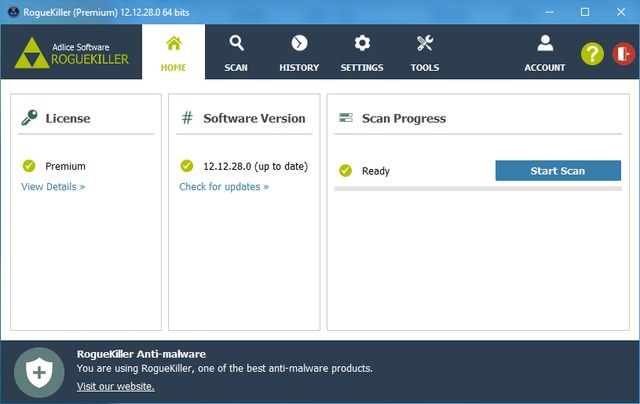
Task: Click the RogueKiller Anti-malware heading
Action: click(141, 354)
